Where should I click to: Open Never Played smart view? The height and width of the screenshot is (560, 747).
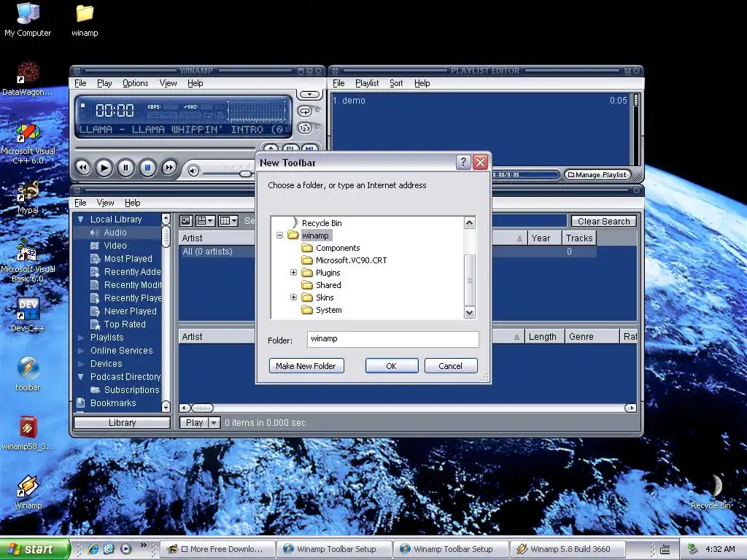point(130,311)
